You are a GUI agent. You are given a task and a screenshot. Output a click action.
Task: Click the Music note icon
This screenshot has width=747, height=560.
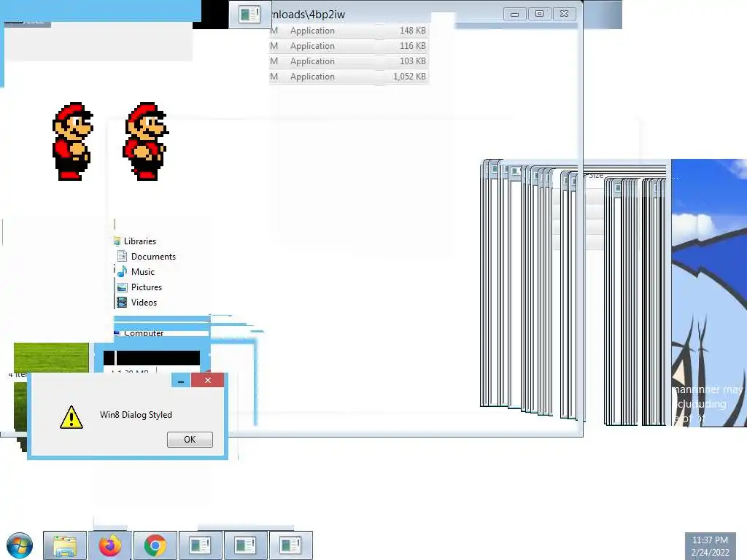[x=122, y=271]
